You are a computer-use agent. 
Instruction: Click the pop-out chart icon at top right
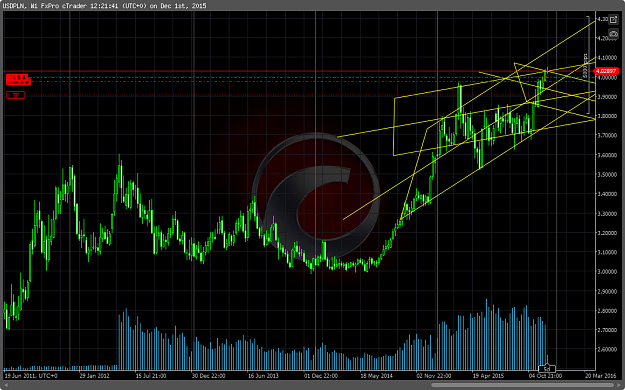613,20
